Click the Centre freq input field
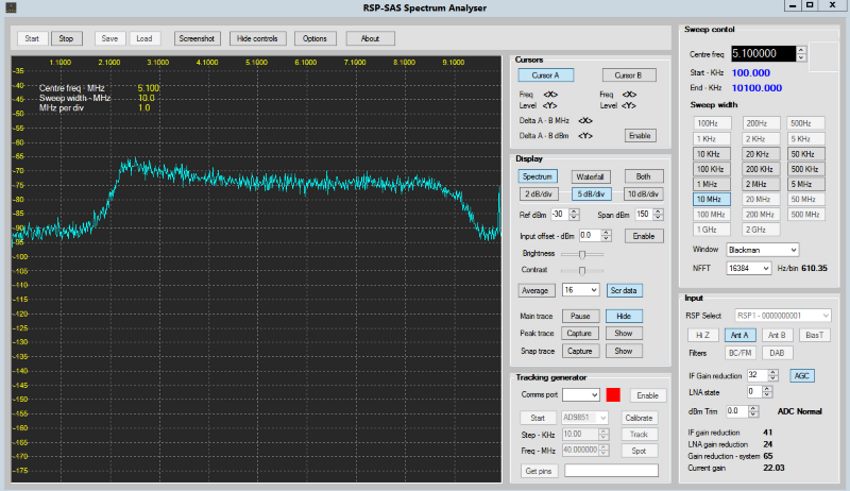Screen dimensions: 850x491 (x=763, y=54)
